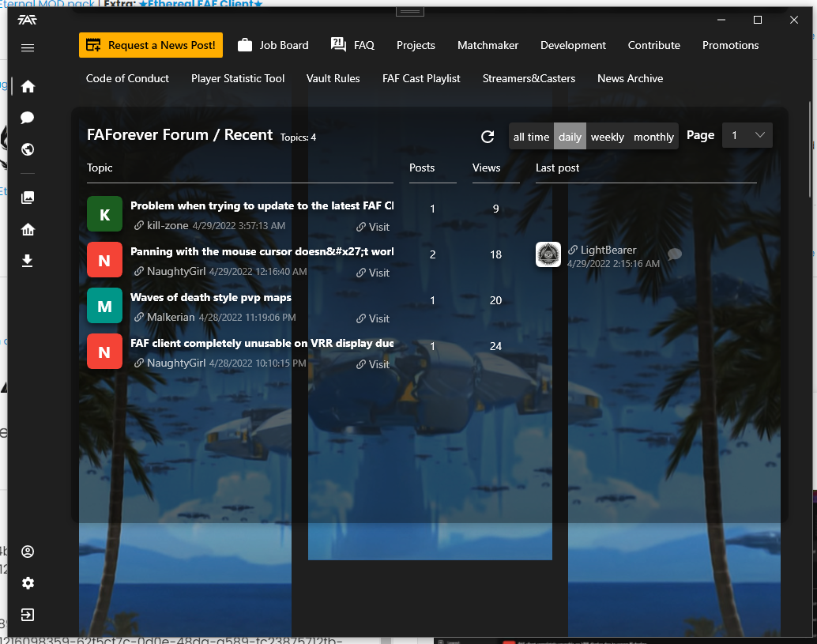Click the news post calendar icon
The width and height of the screenshot is (817, 644).
tap(93, 45)
